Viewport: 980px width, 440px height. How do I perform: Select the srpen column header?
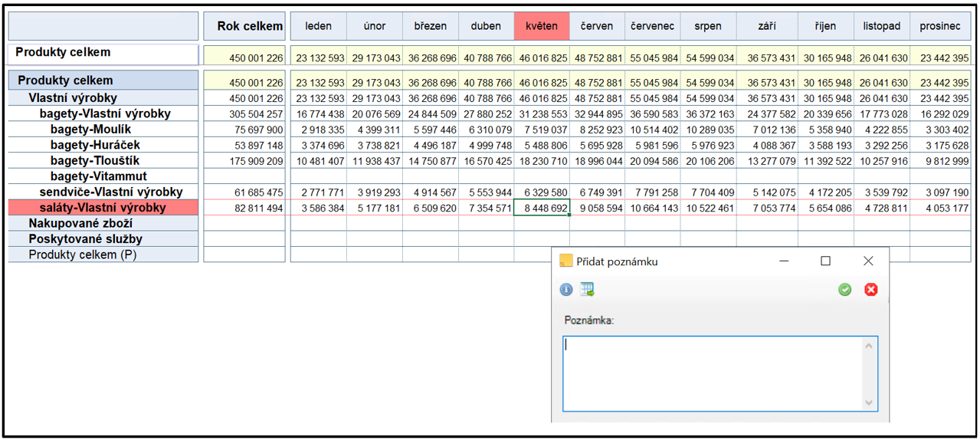click(x=708, y=26)
